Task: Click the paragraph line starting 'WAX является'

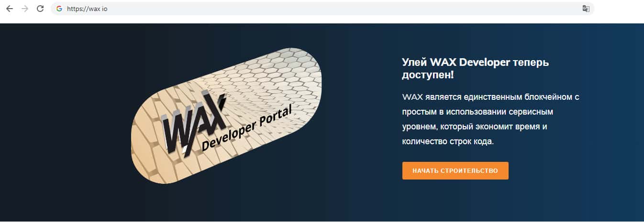Action: click(491, 97)
